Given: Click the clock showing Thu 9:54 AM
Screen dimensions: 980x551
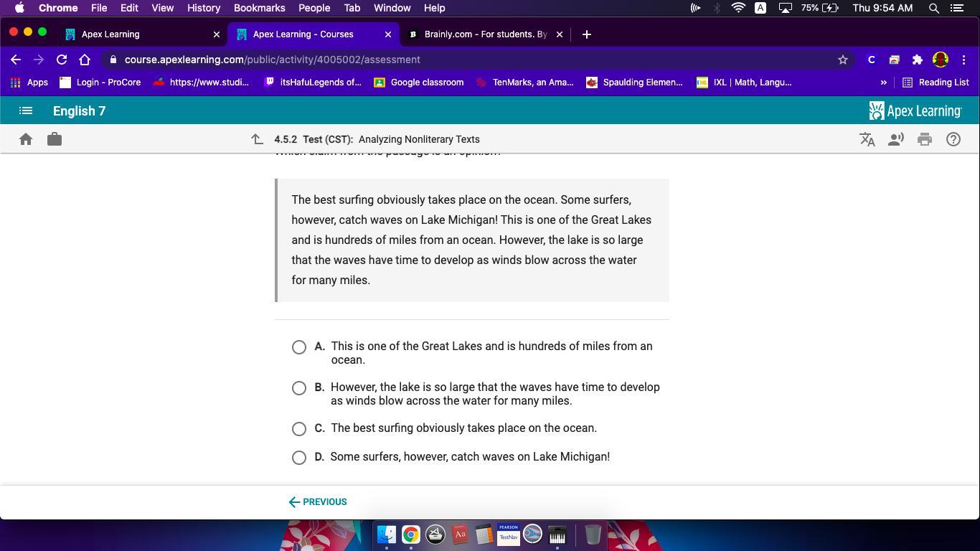Looking at the screenshot, I should click(882, 8).
